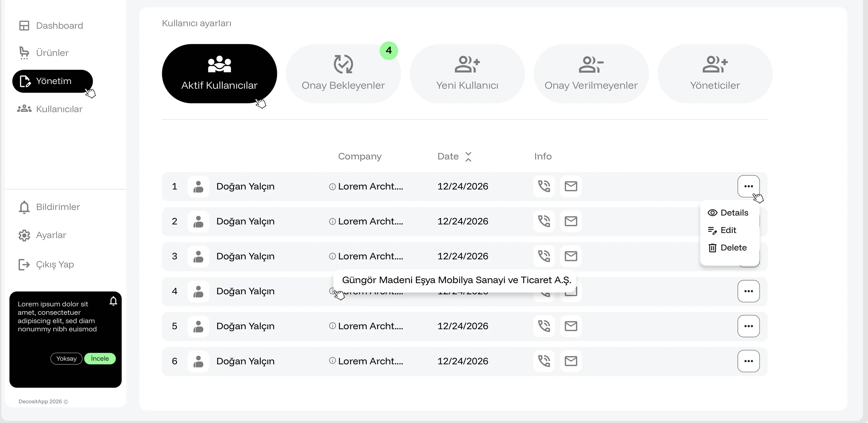The height and width of the screenshot is (423, 868).
Task: Open the Yeni Kullanıcı tab
Action: pyautogui.click(x=467, y=74)
